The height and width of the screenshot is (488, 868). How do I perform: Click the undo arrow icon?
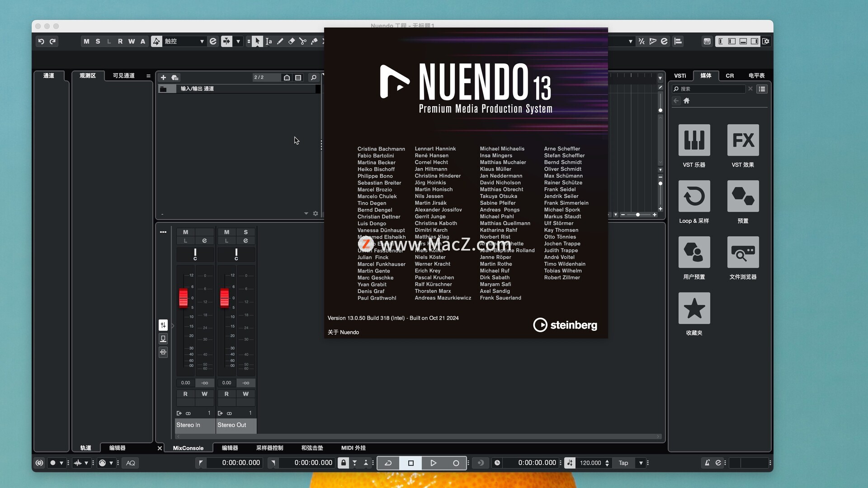click(x=41, y=41)
